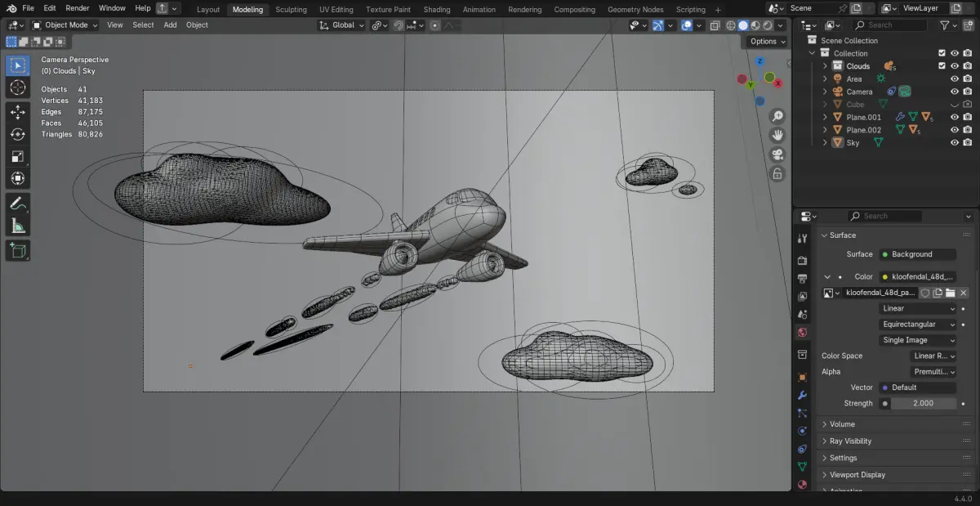Expand the Clouds collection

[x=825, y=66]
